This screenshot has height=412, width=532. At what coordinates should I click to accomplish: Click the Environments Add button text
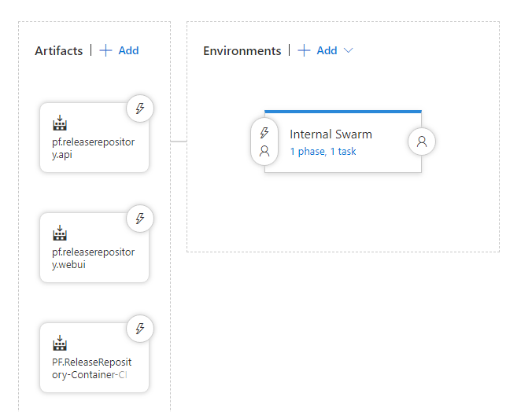point(327,50)
